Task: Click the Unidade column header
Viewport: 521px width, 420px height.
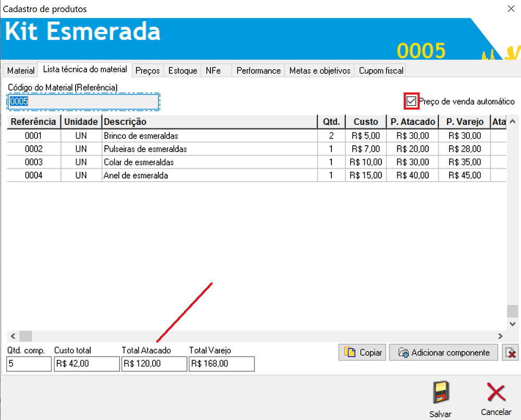Action: (81, 122)
